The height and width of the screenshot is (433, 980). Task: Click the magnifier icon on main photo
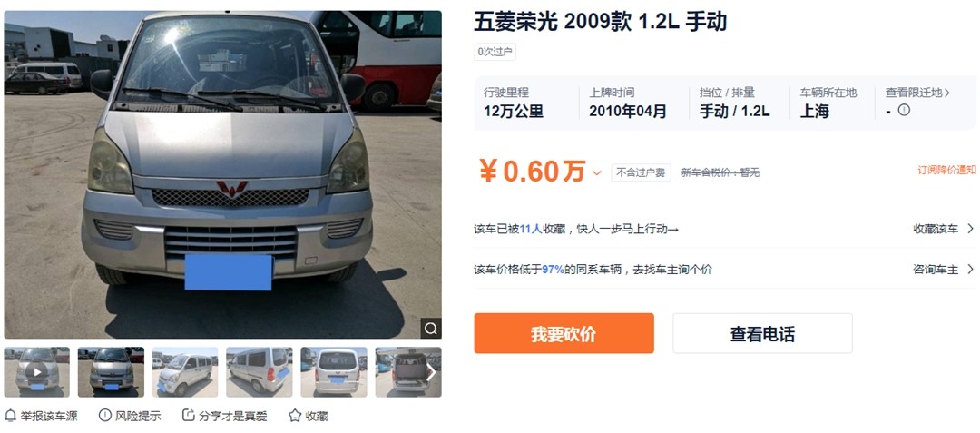[431, 328]
